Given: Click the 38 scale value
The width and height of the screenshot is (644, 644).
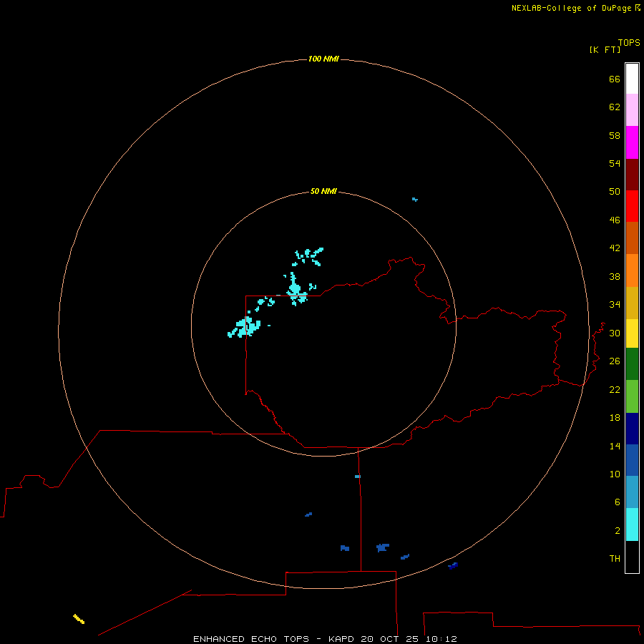Looking at the screenshot, I should click(615, 276).
